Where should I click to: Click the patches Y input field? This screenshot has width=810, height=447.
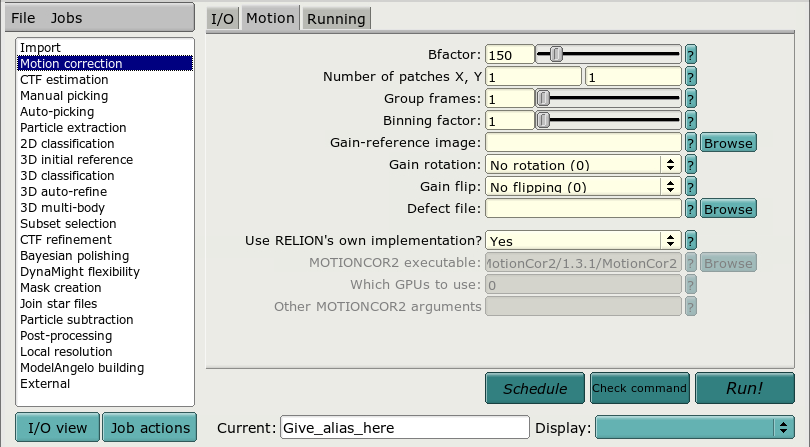pyautogui.click(x=633, y=76)
